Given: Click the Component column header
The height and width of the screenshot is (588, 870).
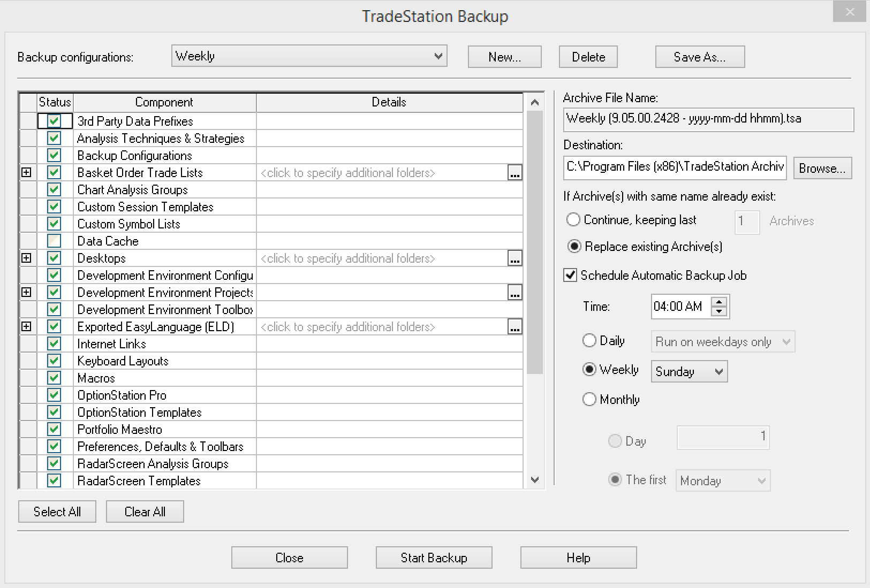Looking at the screenshot, I should click(164, 102).
